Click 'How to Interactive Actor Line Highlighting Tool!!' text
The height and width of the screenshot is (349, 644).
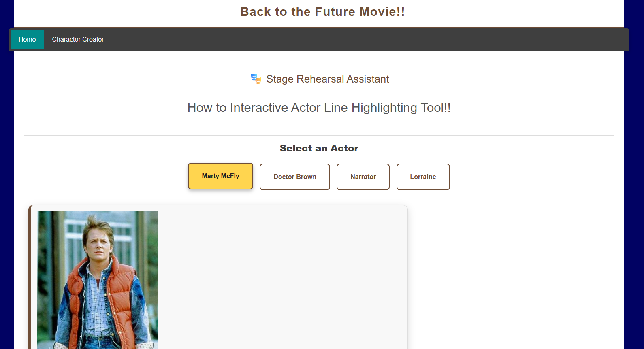click(x=319, y=108)
